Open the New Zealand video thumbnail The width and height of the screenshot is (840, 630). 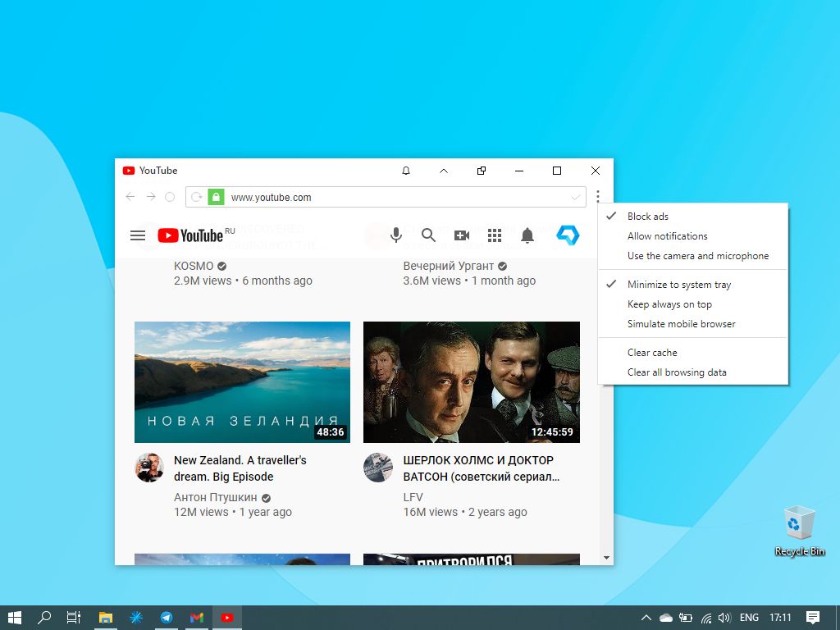pyautogui.click(x=242, y=382)
